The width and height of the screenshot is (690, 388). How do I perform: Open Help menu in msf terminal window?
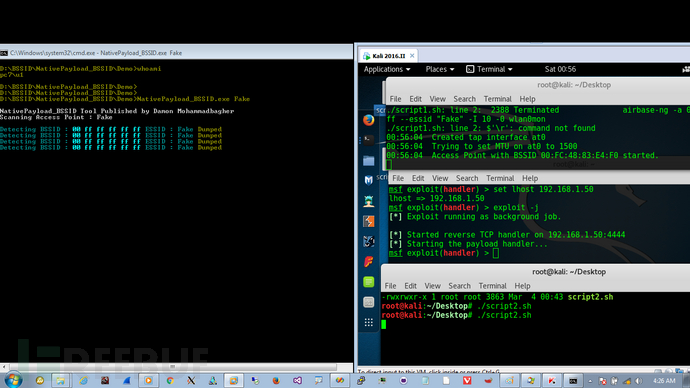click(x=530, y=178)
